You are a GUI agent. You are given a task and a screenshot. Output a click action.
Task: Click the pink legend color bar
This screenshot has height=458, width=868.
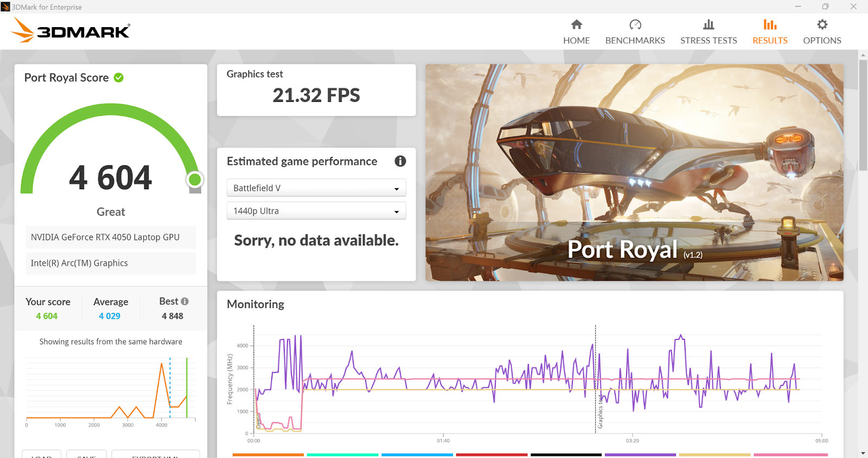pos(790,455)
